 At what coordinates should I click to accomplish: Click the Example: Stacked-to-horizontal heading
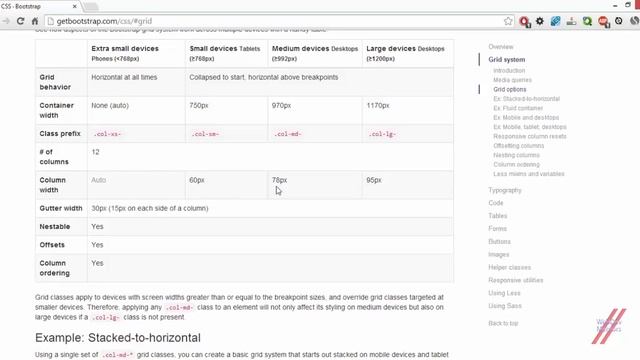(x=118, y=338)
